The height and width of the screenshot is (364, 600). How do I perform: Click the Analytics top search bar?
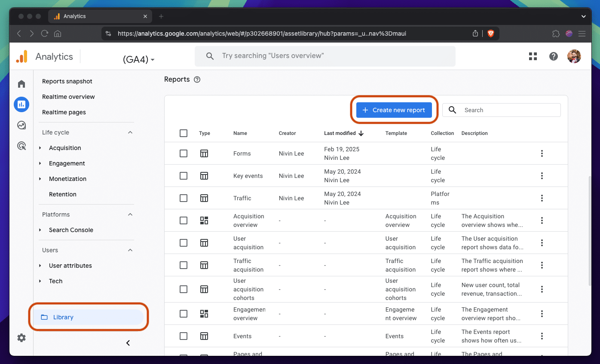point(325,56)
